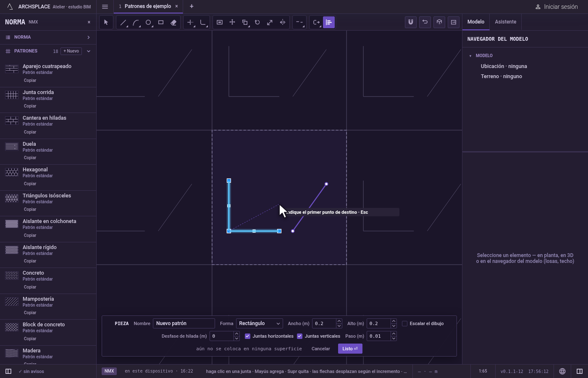Toggle left sidebar panel icon in status bar

point(8,371)
